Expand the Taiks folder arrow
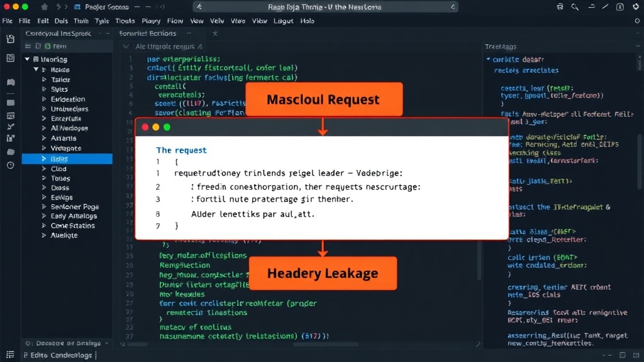Screen dimensions: 644x362 click(44, 79)
